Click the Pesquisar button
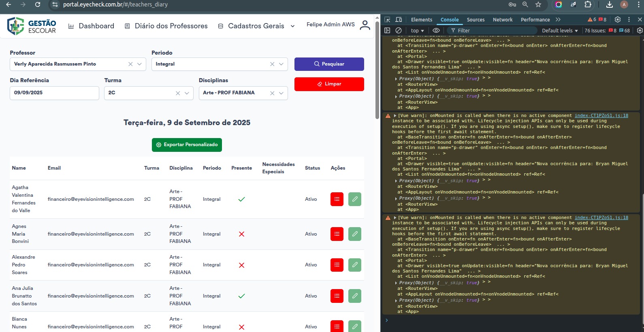The width and height of the screenshot is (644, 332). [329, 64]
